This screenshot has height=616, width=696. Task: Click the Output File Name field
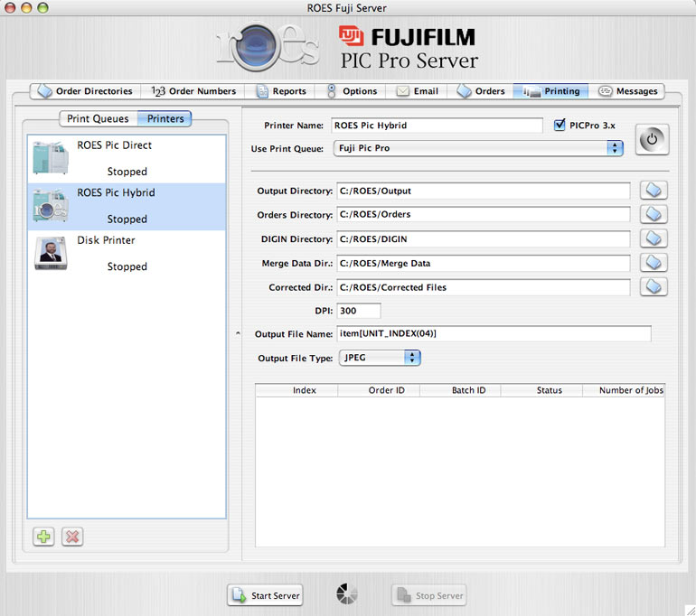pyautogui.click(x=494, y=333)
